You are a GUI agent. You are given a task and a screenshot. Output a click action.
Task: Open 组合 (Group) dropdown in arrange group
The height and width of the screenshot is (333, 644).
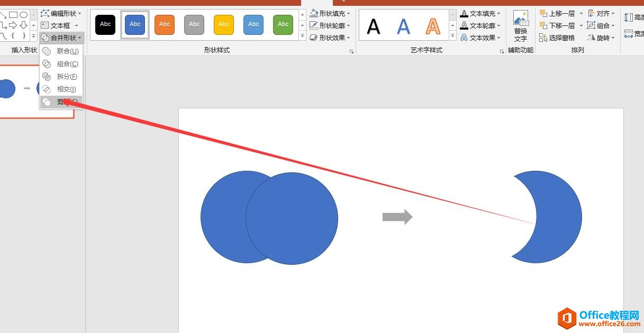[601, 25]
